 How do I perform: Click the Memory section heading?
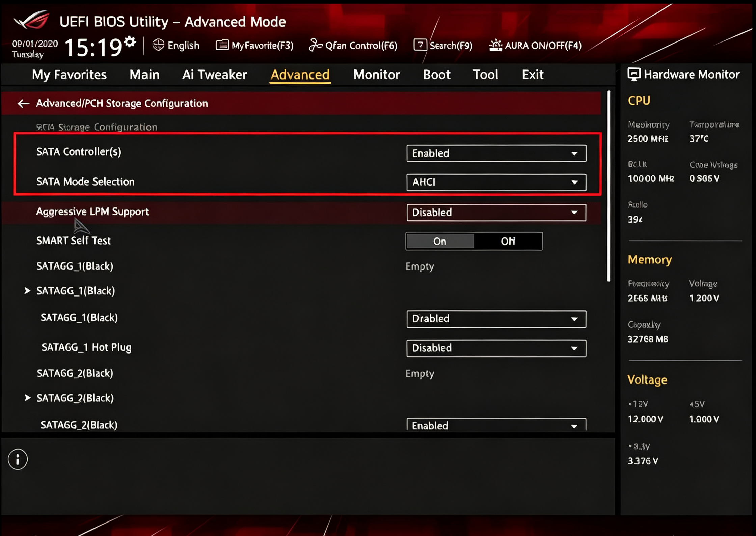[x=650, y=260]
